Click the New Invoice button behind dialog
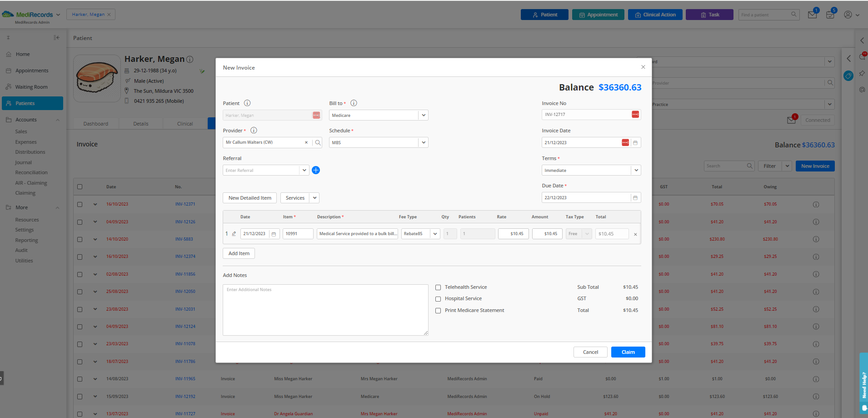The image size is (868, 418). [x=815, y=166]
